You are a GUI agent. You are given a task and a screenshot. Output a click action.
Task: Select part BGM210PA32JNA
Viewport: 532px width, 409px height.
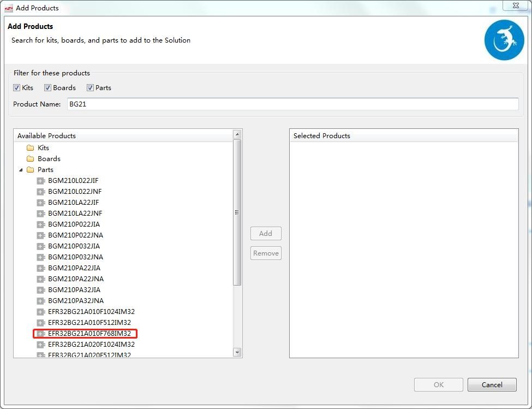(76, 300)
